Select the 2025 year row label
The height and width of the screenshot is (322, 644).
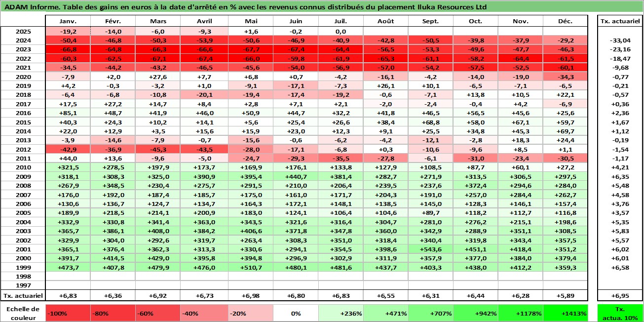(23, 31)
